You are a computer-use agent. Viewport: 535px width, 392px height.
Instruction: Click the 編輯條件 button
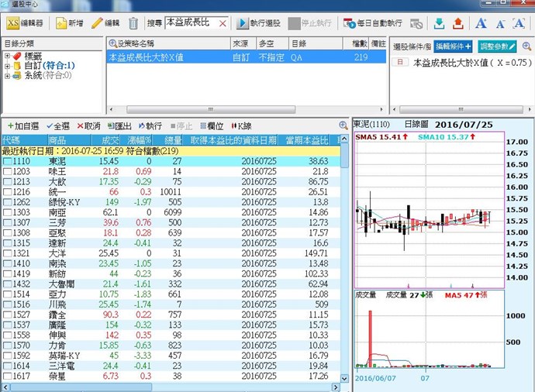click(x=453, y=46)
